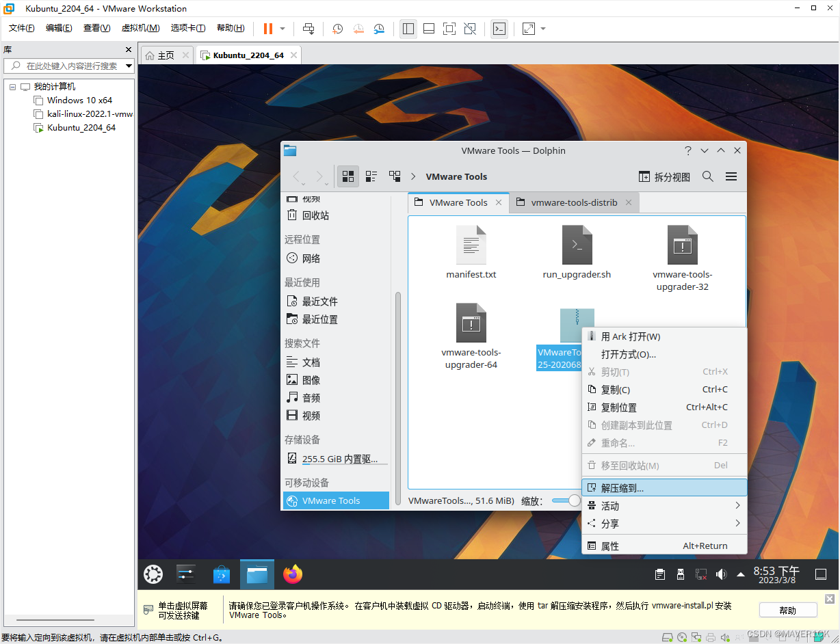Close the library panel
840x644 pixels.
[x=129, y=50]
